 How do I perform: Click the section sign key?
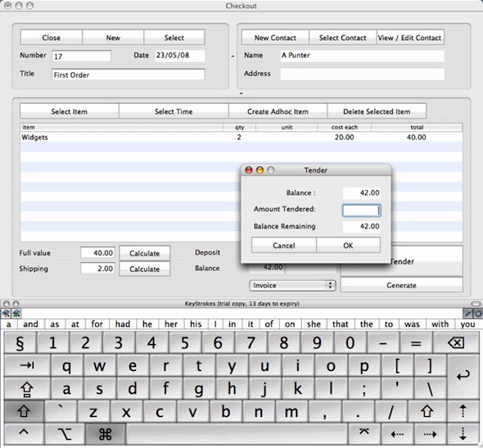(x=20, y=342)
